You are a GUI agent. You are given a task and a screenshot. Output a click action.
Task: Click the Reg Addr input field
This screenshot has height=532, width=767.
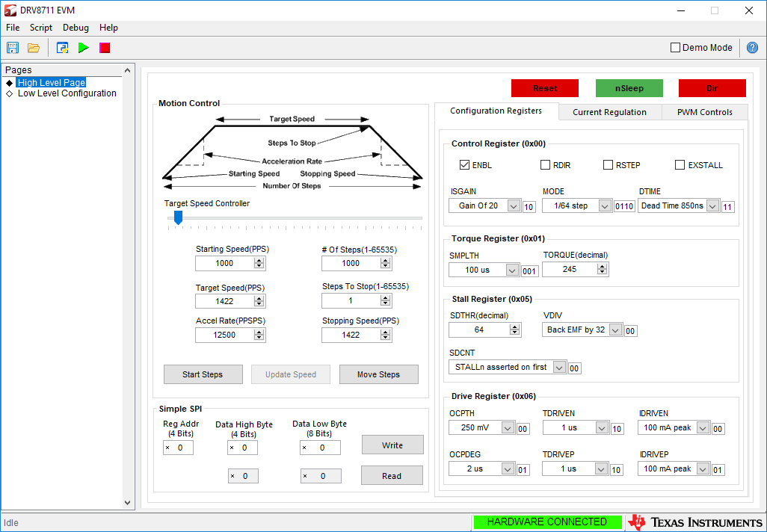[178, 448]
